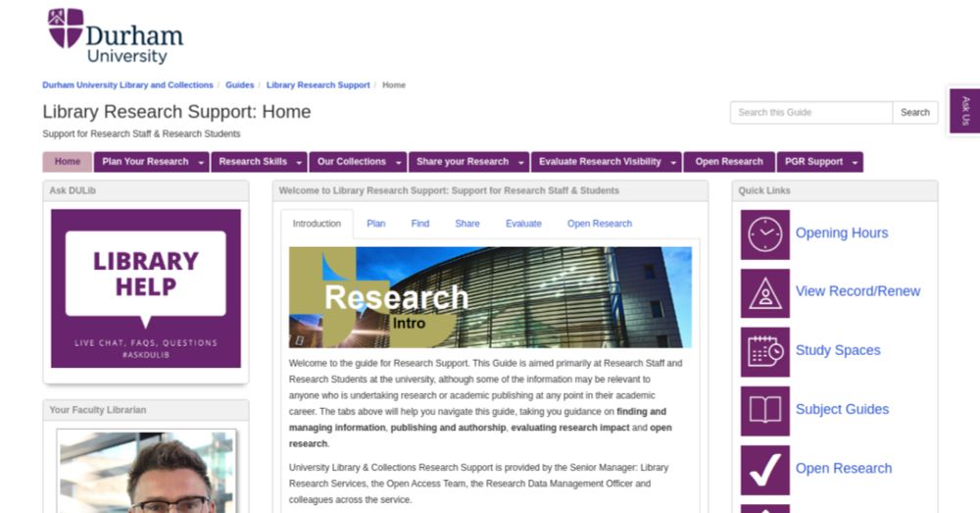Follow the Guides breadcrumb link
This screenshot has width=980, height=513.
pyautogui.click(x=239, y=85)
